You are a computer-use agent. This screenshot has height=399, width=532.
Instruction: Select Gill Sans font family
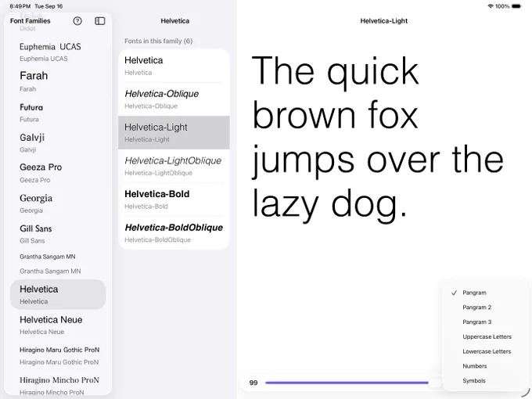tap(58, 234)
